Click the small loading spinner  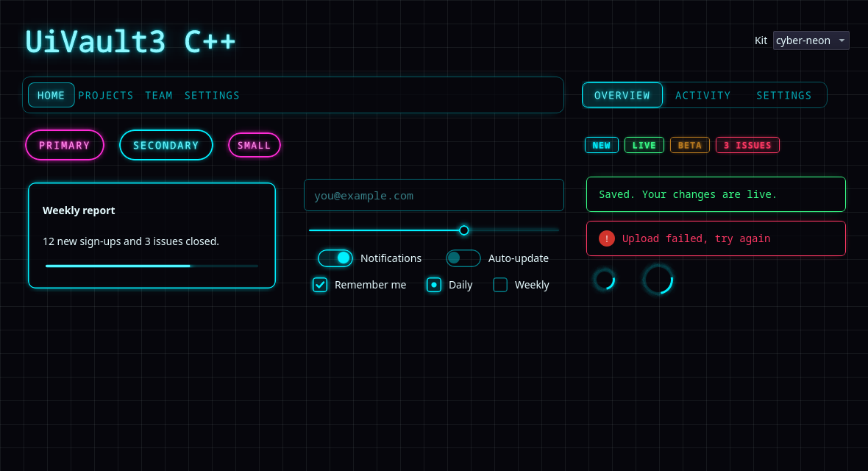[605, 280]
